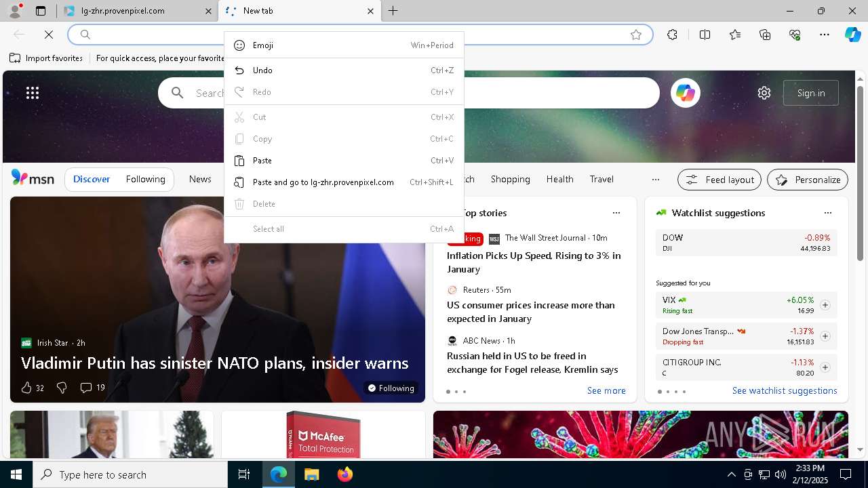Open File Explorer from taskbar
Image resolution: width=868 pixels, height=488 pixels.
(x=311, y=474)
